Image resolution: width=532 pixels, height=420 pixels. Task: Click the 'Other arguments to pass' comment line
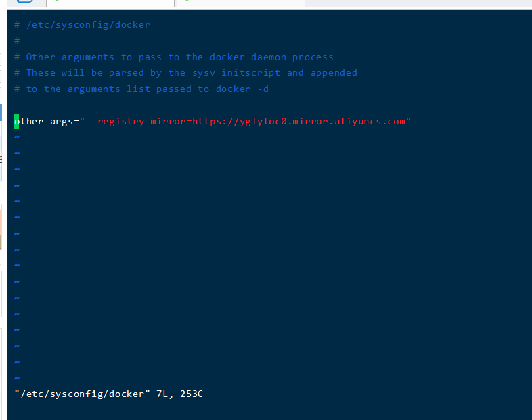174,57
